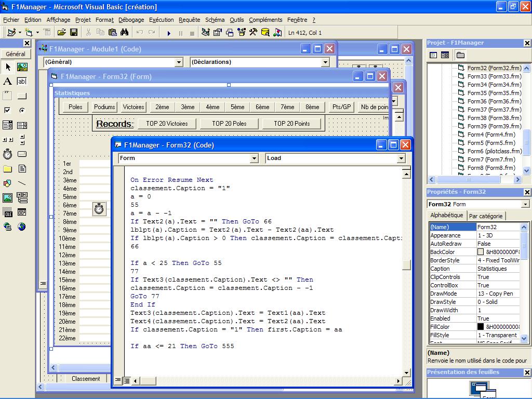Open the Project Explorer from the toolbar
This screenshot has height=399, width=532.
[205, 33]
